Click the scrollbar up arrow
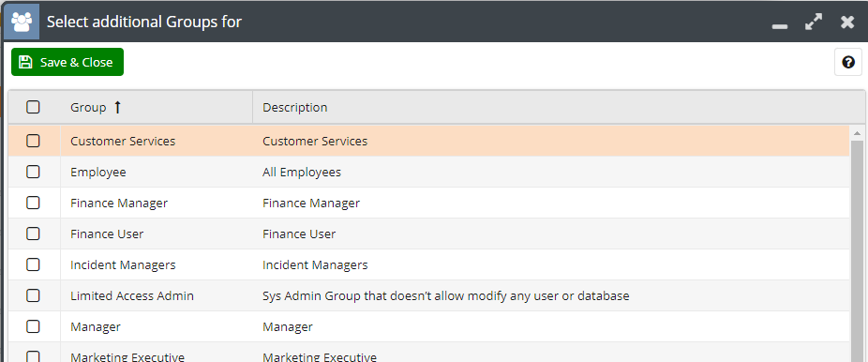 coord(857,133)
